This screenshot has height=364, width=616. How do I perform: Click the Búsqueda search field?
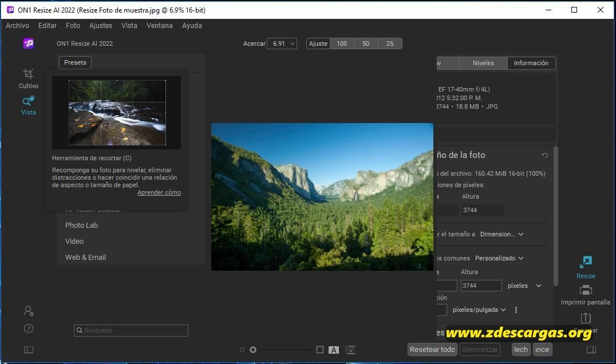131,330
